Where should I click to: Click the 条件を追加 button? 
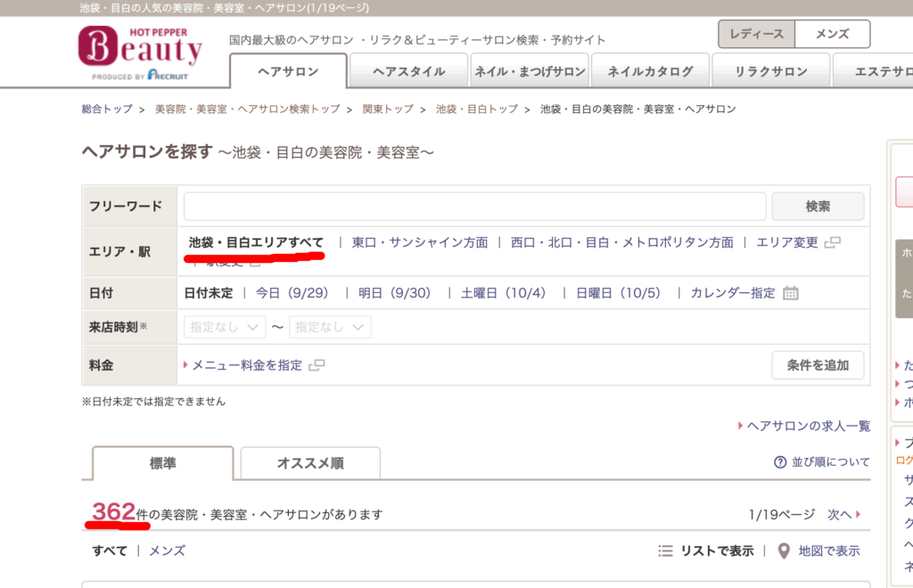pos(818,365)
